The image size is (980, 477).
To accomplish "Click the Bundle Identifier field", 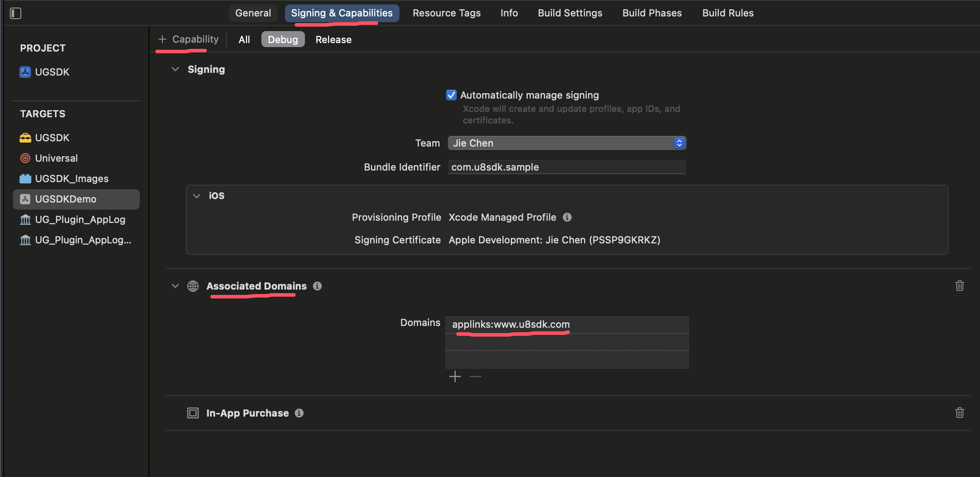I will 567,167.
